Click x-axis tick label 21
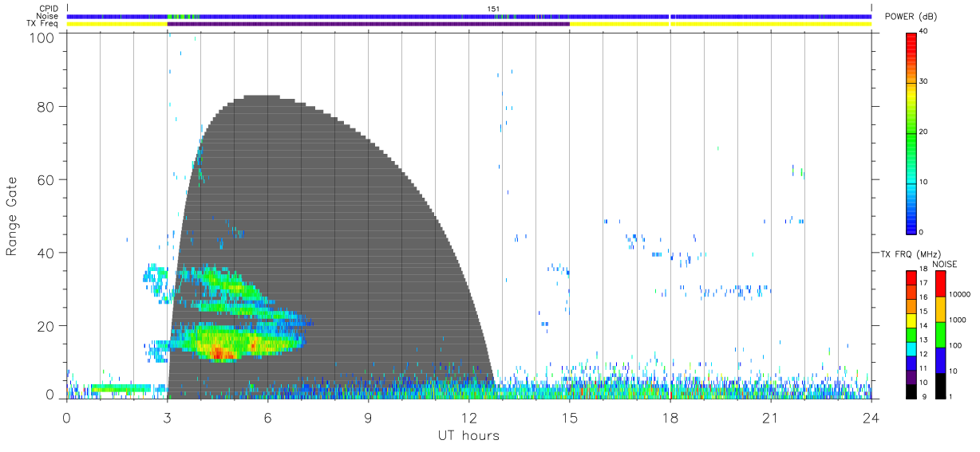The height and width of the screenshot is (452, 980). pyautogui.click(x=771, y=417)
